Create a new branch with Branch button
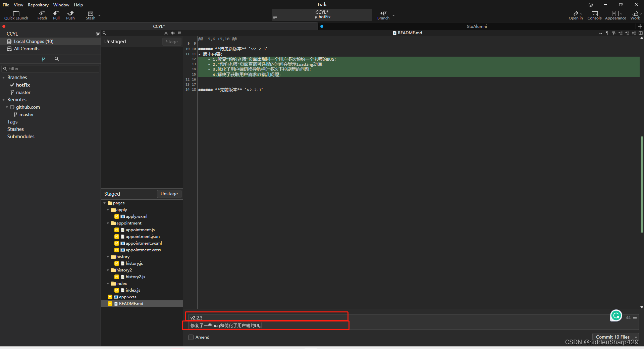The height and width of the screenshot is (349, 644). point(383,15)
